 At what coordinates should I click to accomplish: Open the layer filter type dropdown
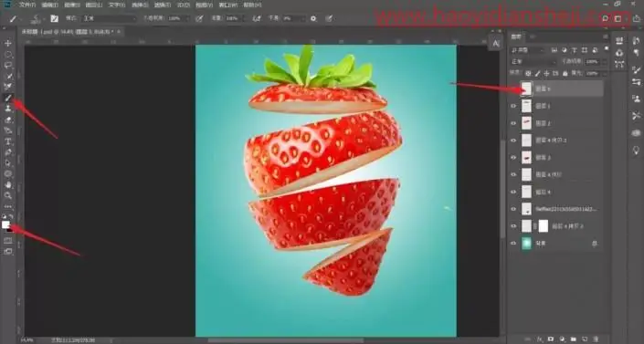[x=528, y=50]
